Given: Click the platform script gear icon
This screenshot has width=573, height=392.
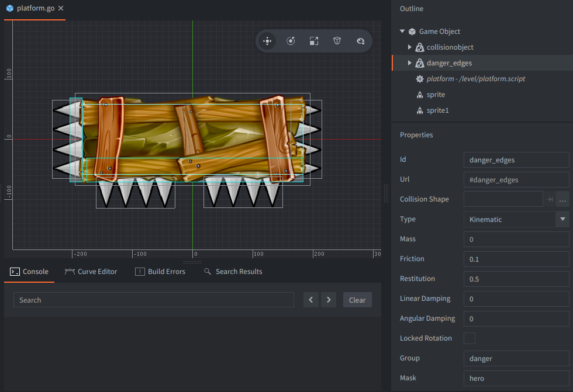Looking at the screenshot, I should [419, 79].
